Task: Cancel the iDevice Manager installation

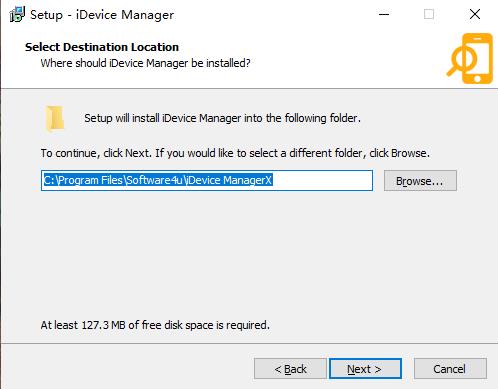Action: [450, 369]
